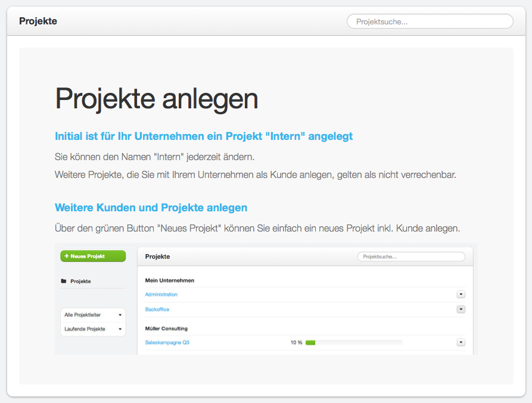This screenshot has width=532, height=403.
Task: Open the Backoffice project link
Action: pos(157,310)
